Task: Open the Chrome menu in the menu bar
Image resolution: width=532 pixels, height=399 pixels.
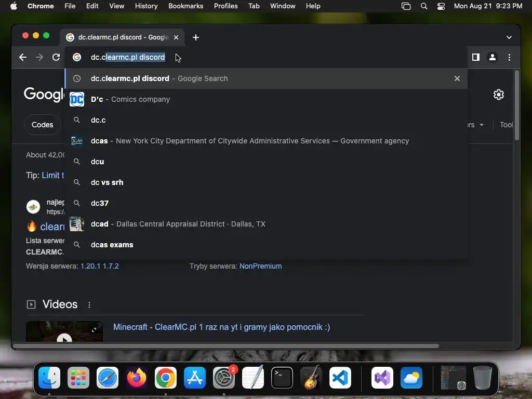Action: click(41, 6)
